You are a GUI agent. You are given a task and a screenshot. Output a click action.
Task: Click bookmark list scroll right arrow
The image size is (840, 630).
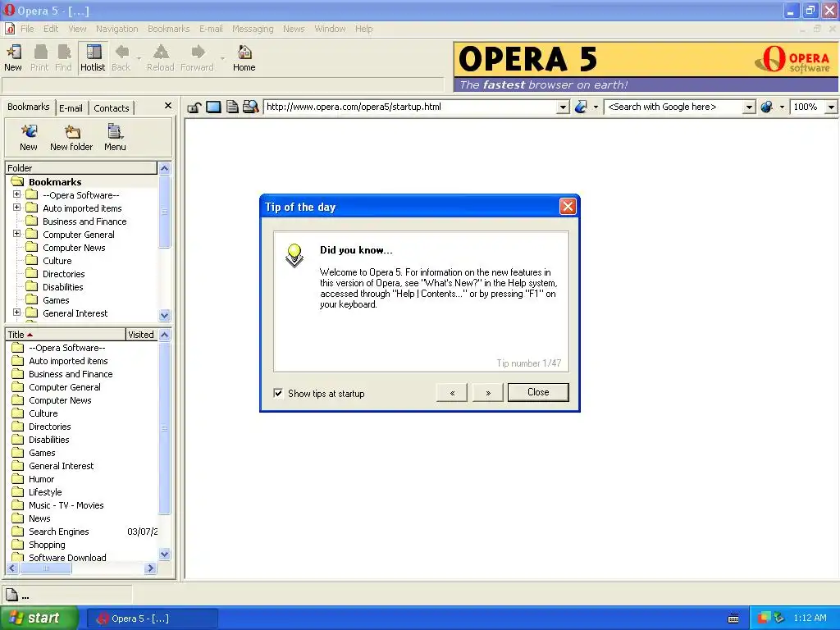(x=151, y=568)
